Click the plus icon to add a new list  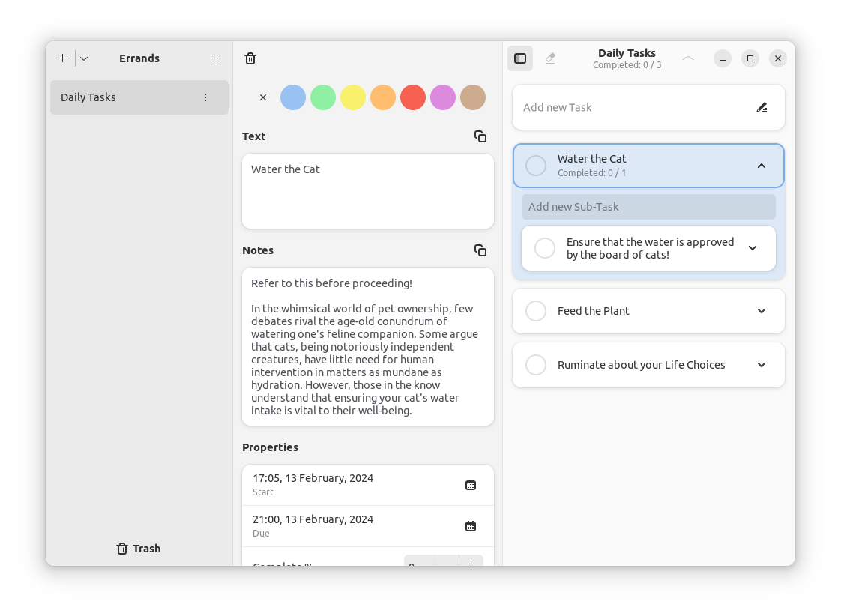point(62,58)
